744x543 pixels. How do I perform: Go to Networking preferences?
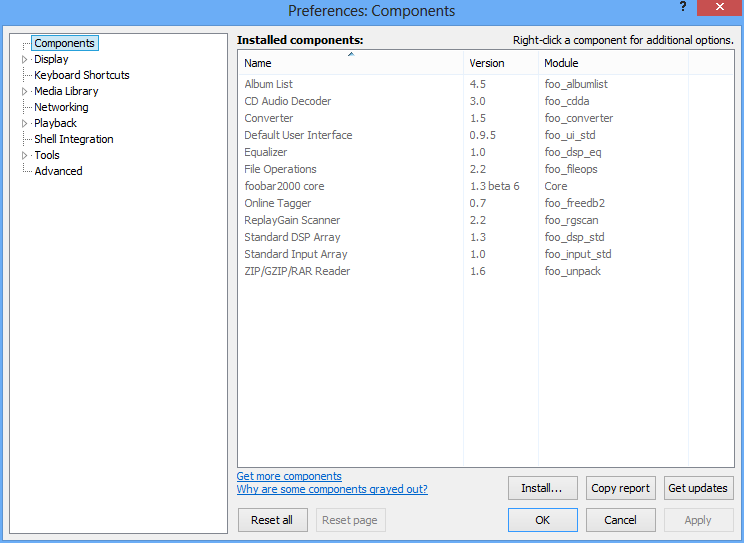pyautogui.click(x=61, y=107)
